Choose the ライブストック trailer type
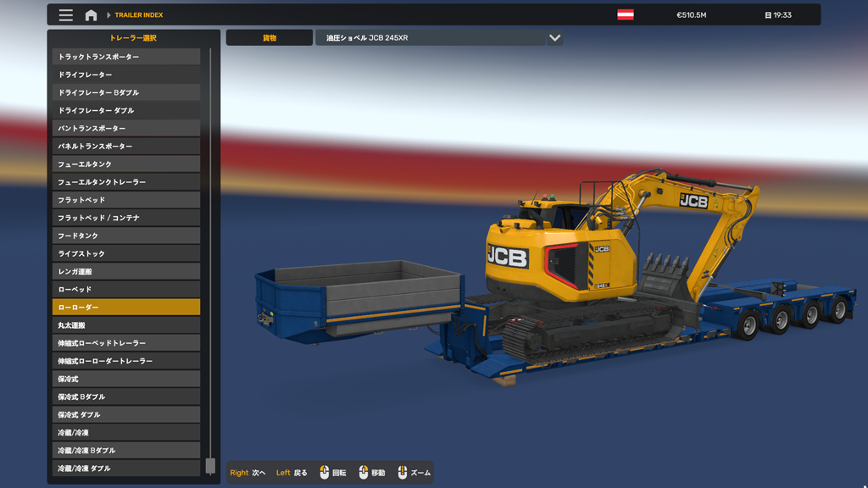 pos(126,254)
